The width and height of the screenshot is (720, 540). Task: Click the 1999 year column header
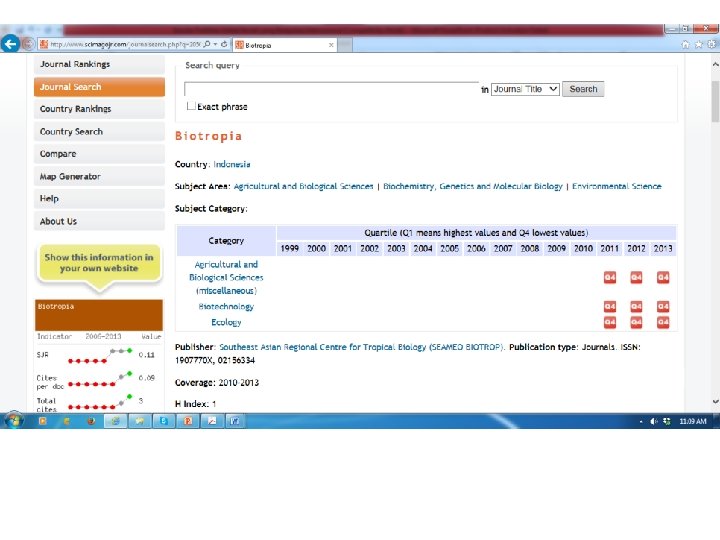(290, 248)
